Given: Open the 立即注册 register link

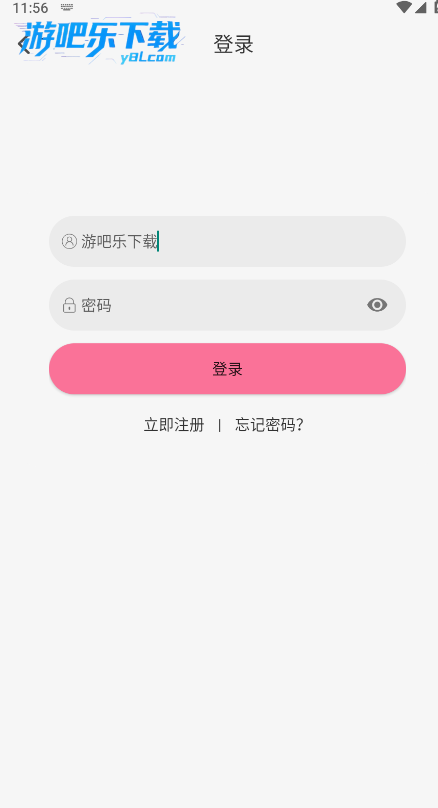Looking at the screenshot, I should point(174,425).
